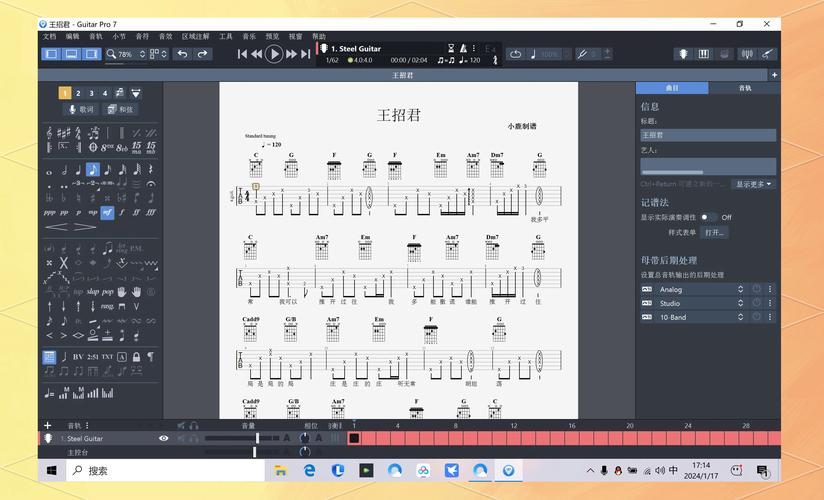
Task: Add a section marker A
Action: point(122,356)
